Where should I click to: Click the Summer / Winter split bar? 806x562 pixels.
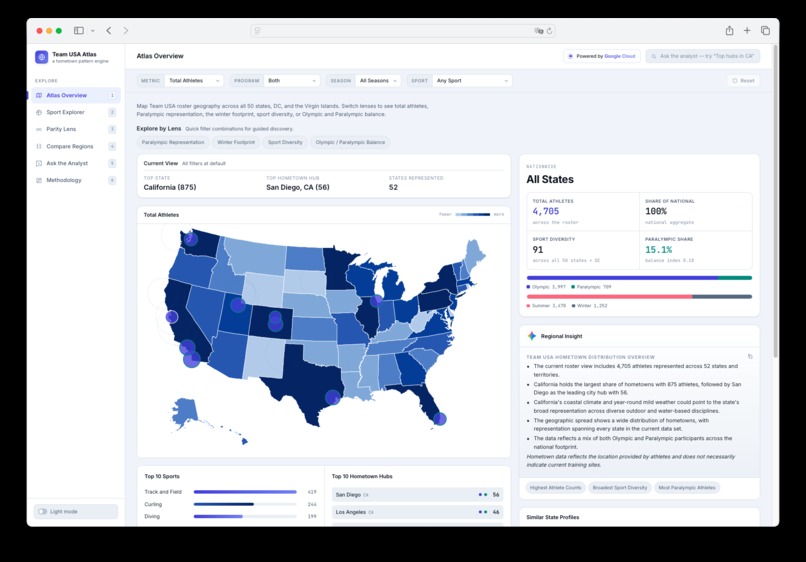(639, 297)
